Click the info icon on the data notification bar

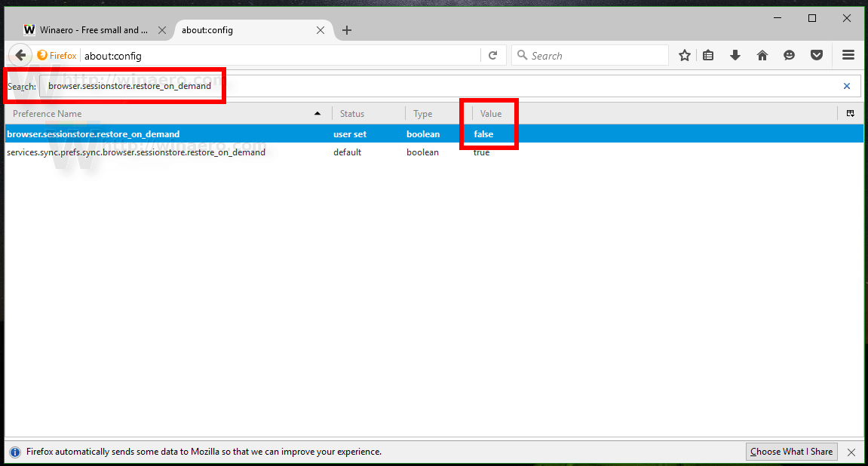point(16,451)
